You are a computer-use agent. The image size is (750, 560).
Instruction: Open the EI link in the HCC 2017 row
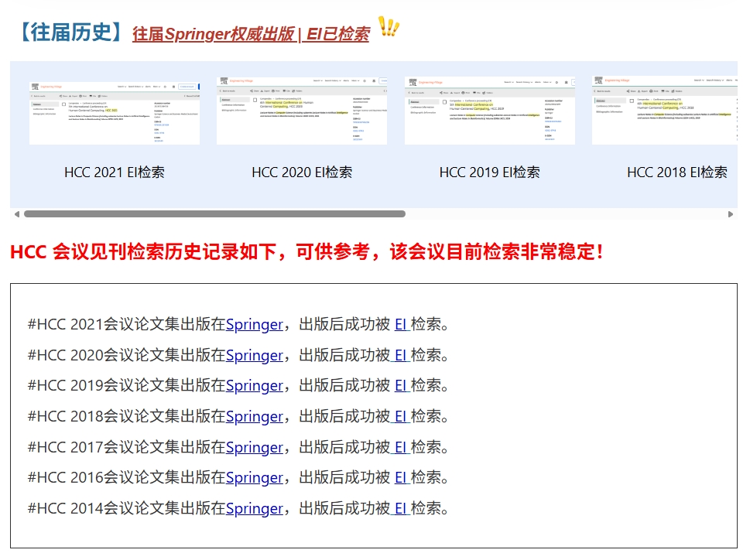tap(402, 447)
